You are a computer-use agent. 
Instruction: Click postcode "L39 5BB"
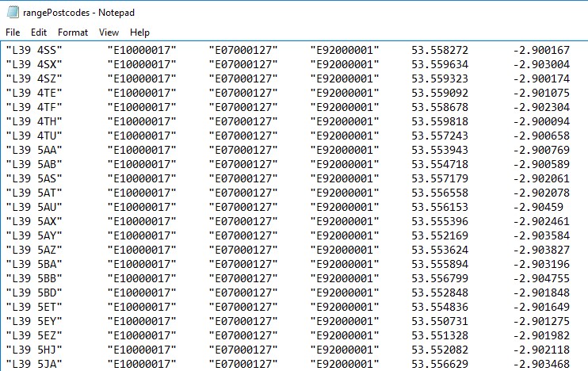(34, 278)
